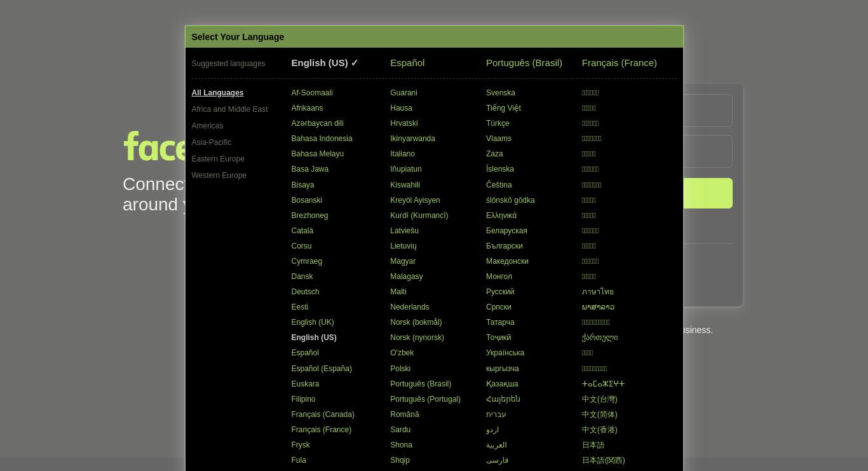868x471 pixels.
Task: Select Deutsch language
Action: (305, 292)
